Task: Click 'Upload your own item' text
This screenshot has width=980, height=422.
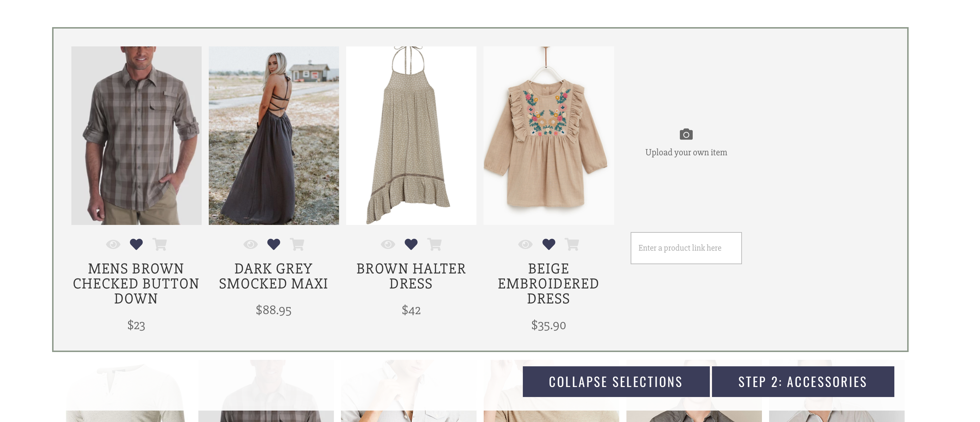Action: tap(686, 152)
